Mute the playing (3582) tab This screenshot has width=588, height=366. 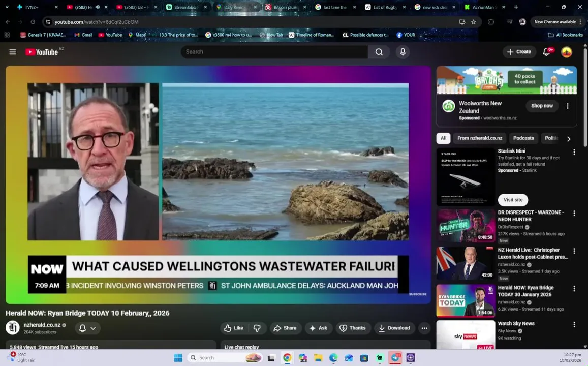[x=98, y=7]
